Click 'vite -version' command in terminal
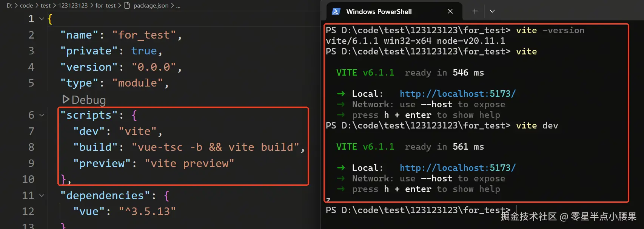The image size is (644, 229). coord(550,30)
